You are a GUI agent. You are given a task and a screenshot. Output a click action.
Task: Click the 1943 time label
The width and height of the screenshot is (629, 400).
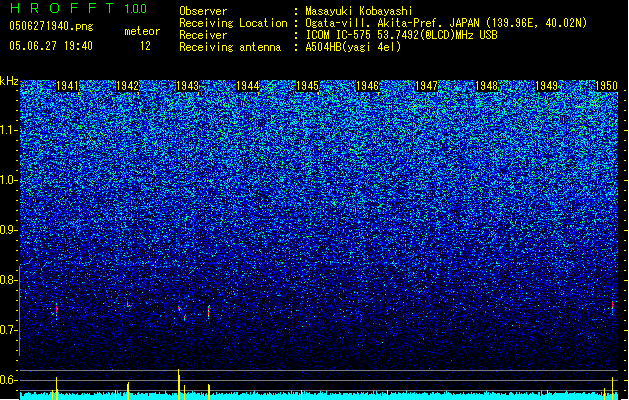click(x=187, y=86)
